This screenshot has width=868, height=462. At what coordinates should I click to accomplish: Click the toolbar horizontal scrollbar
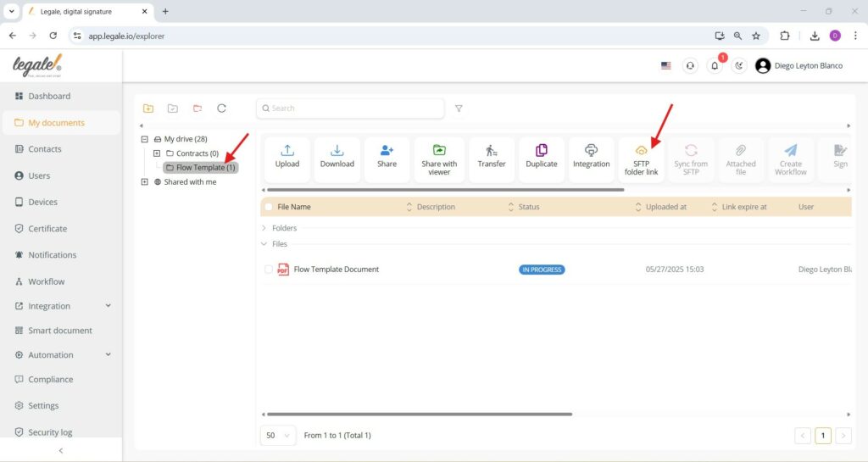pos(446,190)
